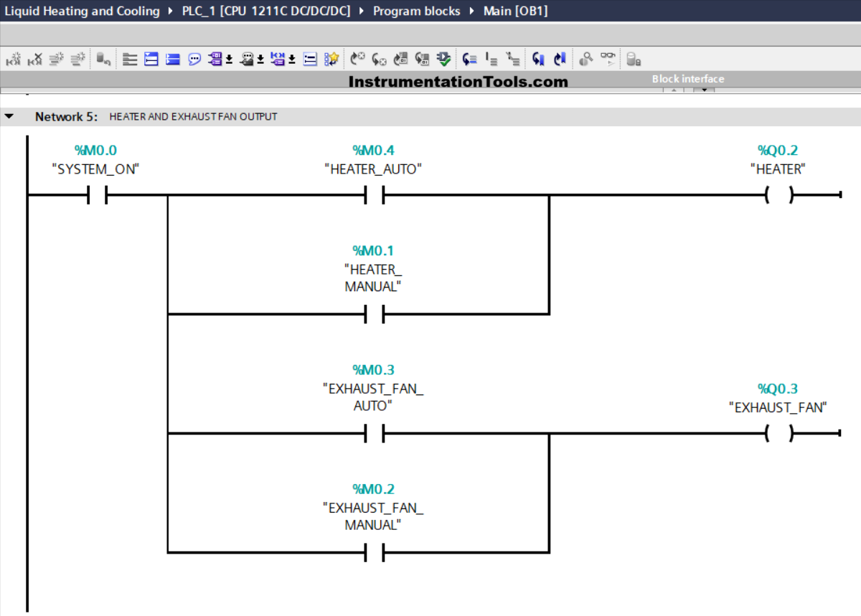Image resolution: width=861 pixels, height=616 pixels.
Task: Click the absolute/symbolic operands tag icon
Action: (x=215, y=60)
